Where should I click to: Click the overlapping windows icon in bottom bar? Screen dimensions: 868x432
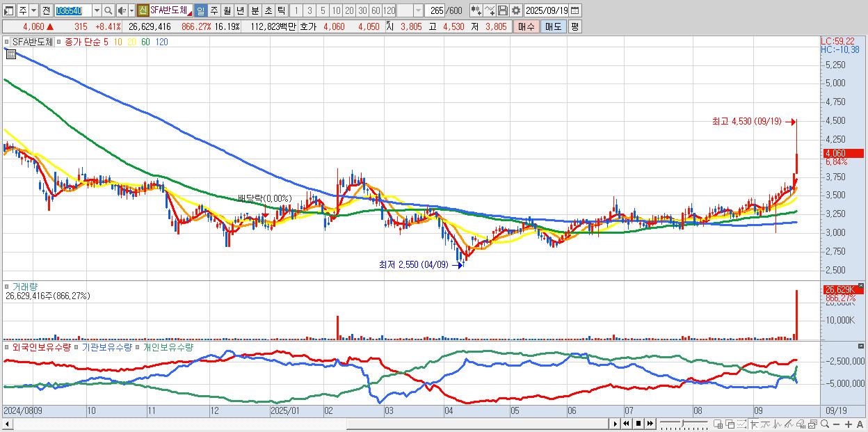tap(730, 424)
